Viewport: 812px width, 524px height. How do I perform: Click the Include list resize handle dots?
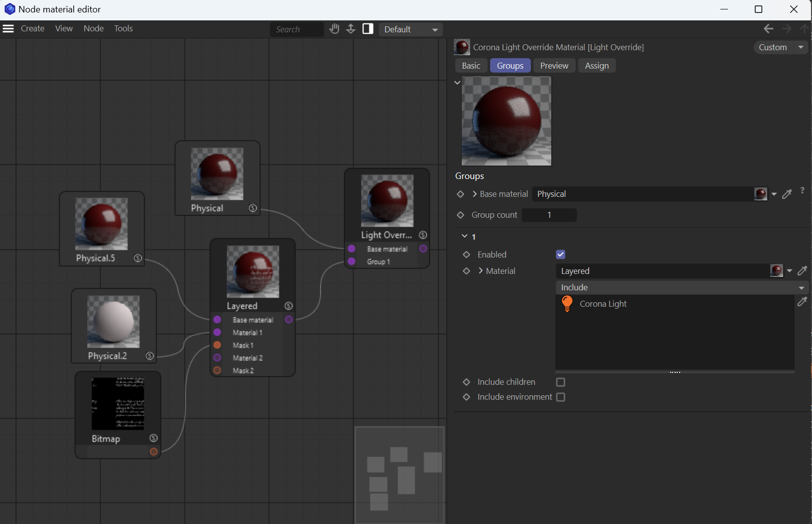pos(675,372)
